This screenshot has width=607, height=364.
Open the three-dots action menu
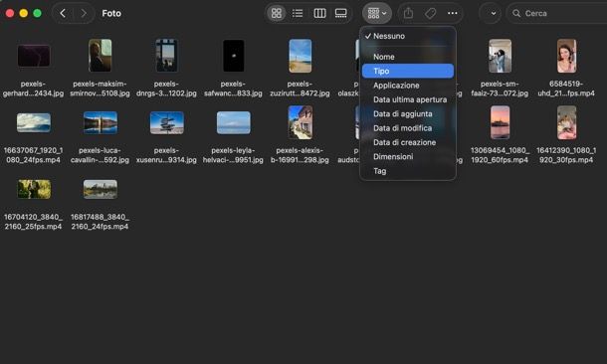[x=452, y=13]
